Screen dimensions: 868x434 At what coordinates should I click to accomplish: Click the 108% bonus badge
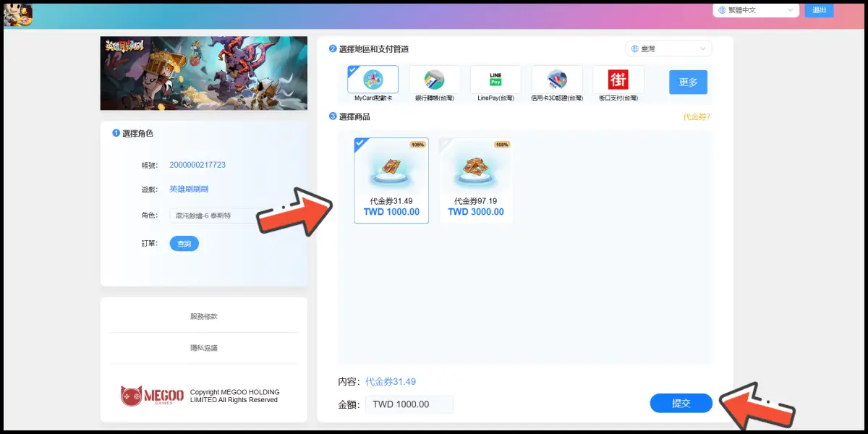click(502, 145)
